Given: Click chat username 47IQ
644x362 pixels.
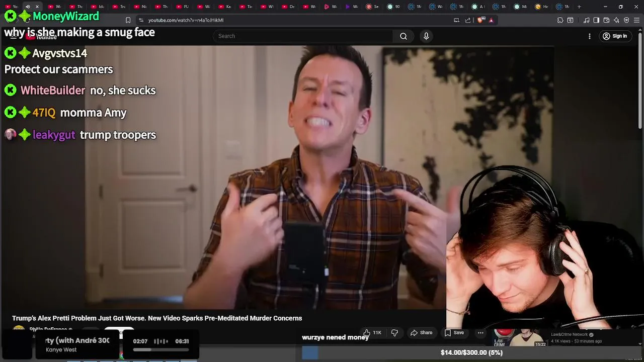Looking at the screenshot, I should click(44, 113).
